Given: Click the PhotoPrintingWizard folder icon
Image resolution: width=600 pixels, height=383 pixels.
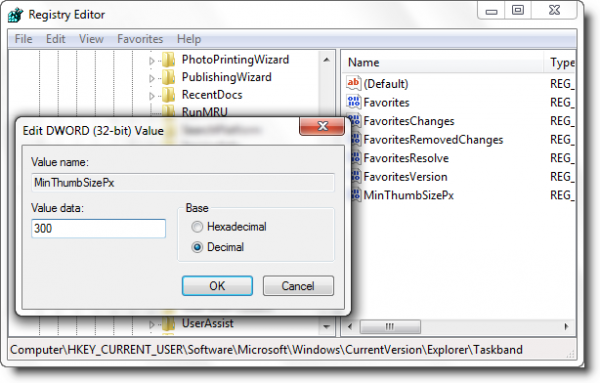Looking at the screenshot, I should point(169,60).
